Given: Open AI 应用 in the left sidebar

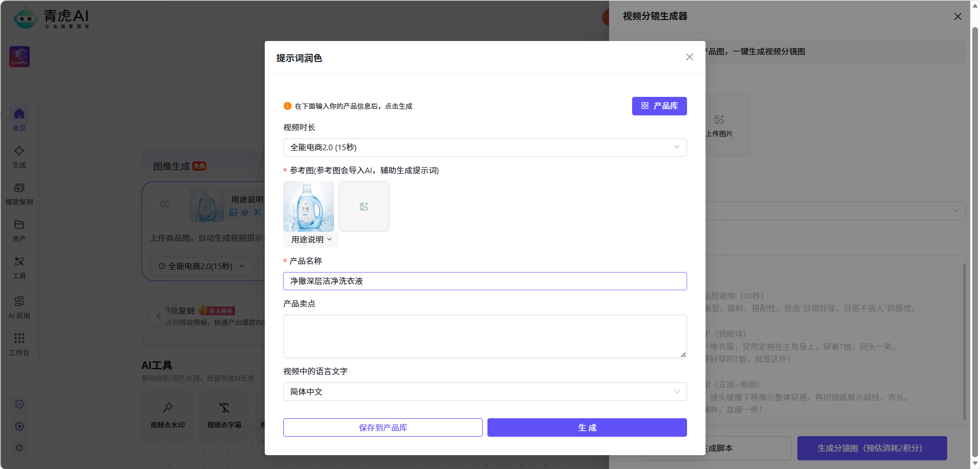Looking at the screenshot, I should tap(19, 307).
